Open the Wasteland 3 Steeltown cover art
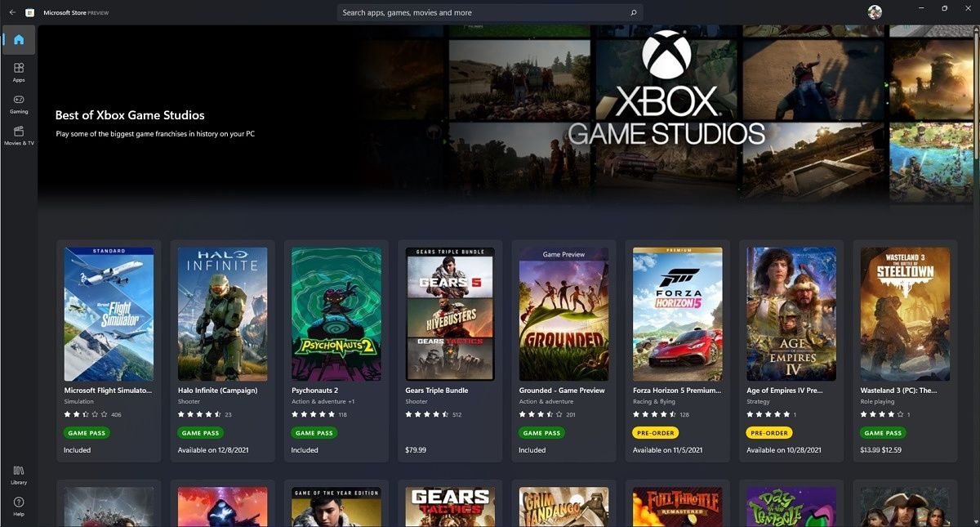Image resolution: width=980 pixels, height=527 pixels. [x=905, y=314]
